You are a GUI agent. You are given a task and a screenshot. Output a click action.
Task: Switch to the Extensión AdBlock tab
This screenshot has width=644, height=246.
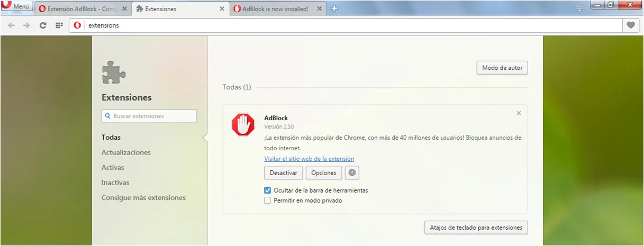point(82,9)
